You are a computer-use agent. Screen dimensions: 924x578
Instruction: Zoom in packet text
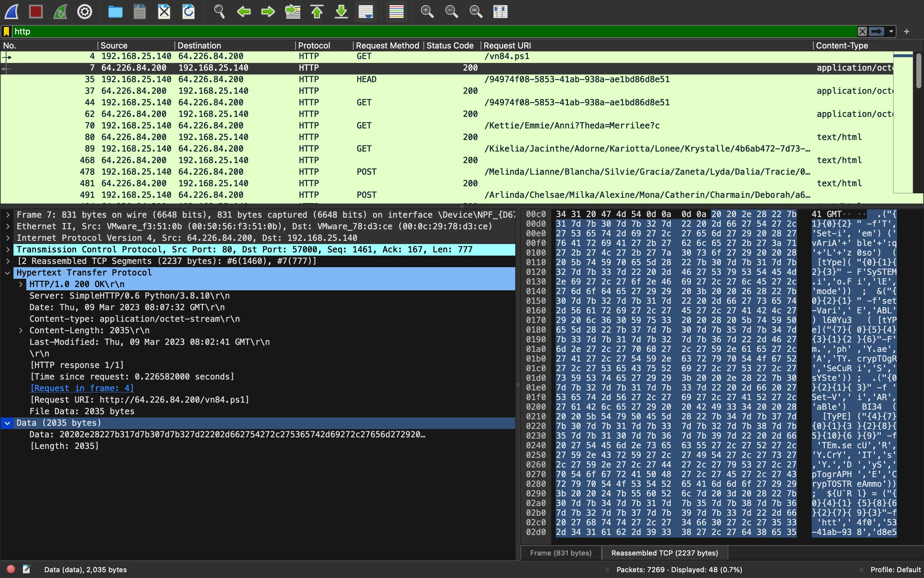427,12
